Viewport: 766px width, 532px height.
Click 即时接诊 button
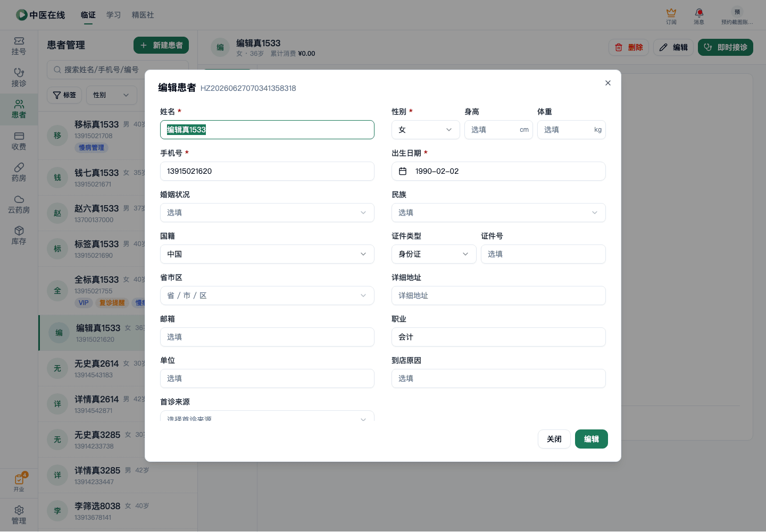726,47
